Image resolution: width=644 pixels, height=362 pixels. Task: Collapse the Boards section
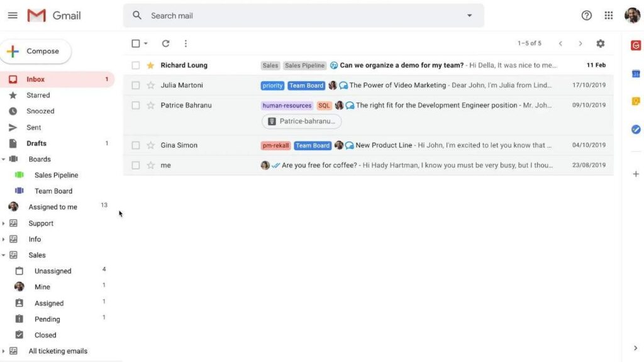pyautogui.click(x=3, y=159)
